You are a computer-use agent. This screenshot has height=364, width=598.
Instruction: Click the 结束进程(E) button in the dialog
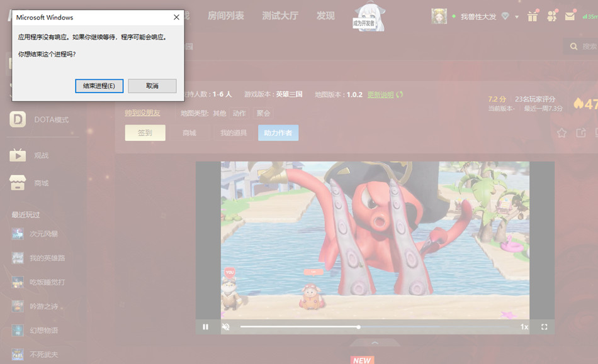point(99,86)
